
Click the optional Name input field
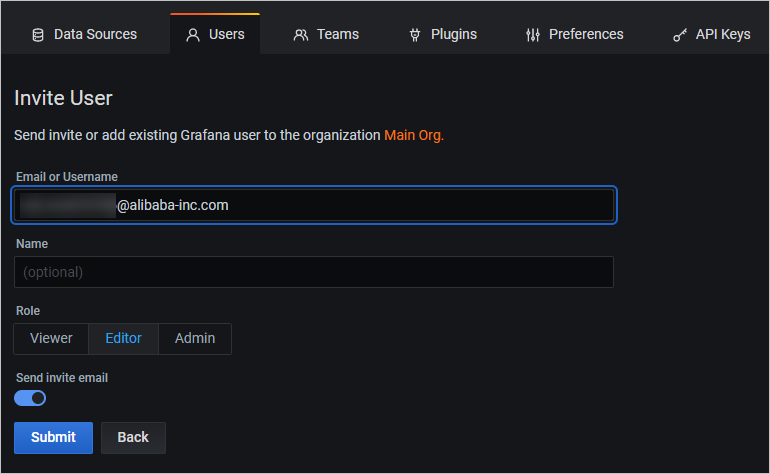point(313,272)
